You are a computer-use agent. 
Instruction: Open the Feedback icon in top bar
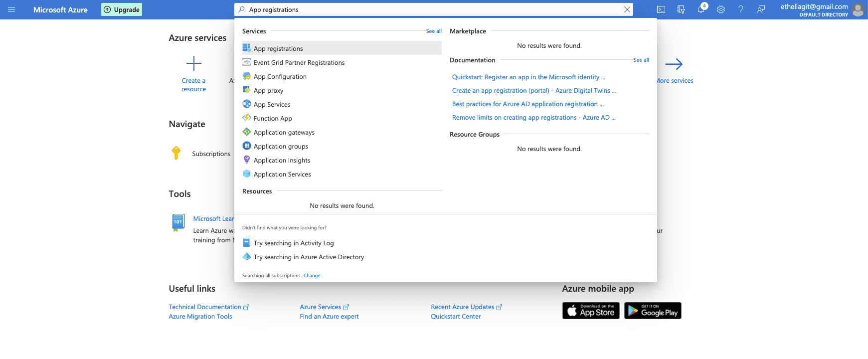[761, 9]
